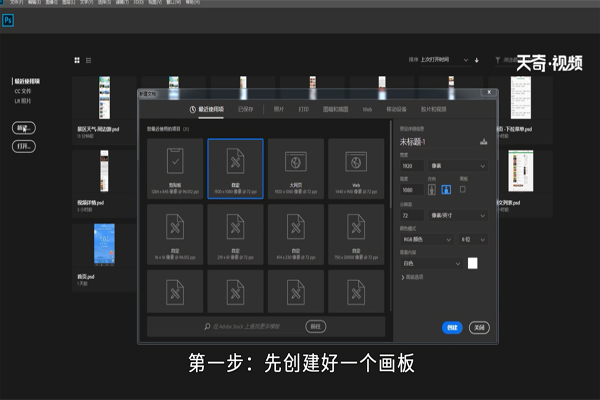Select the 剪贴板 clipboard preset
This screenshot has width=600, height=400.
pos(175,169)
